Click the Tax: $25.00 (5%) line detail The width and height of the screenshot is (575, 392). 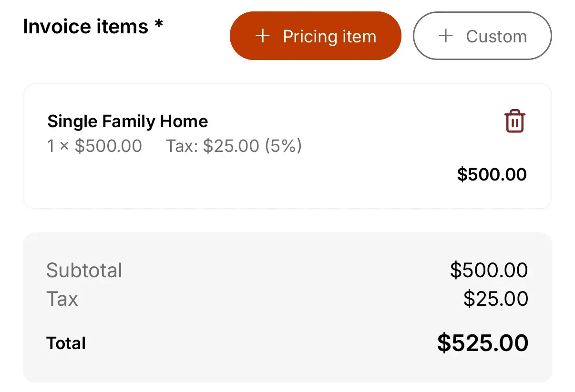coord(234,146)
